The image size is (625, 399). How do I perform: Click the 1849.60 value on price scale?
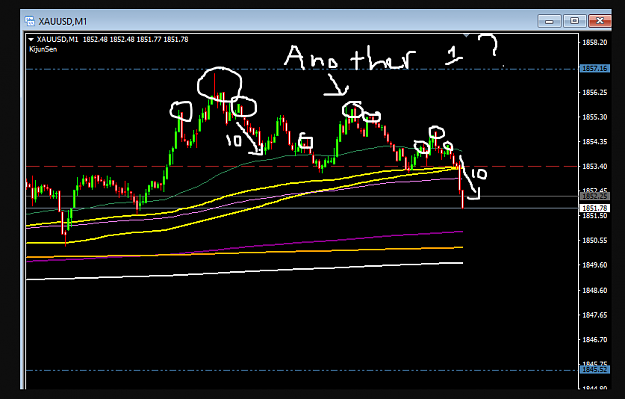coord(595,265)
